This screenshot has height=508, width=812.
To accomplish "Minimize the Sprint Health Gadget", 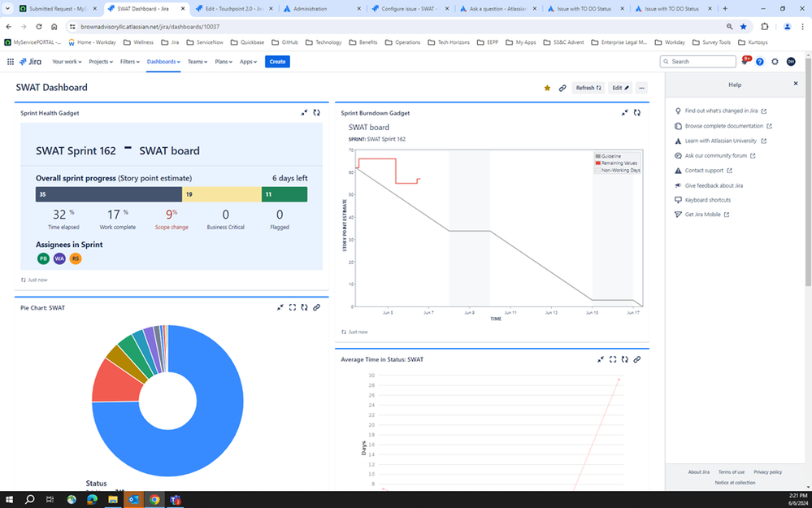I will (x=305, y=113).
